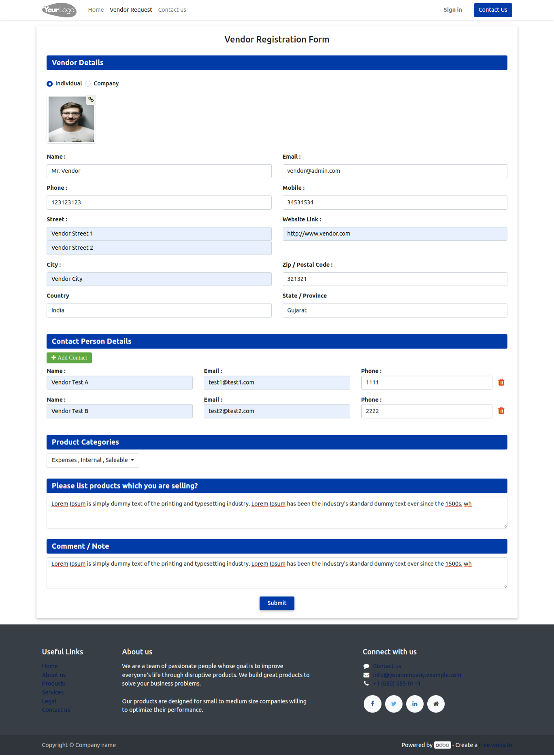Screen dimensions: 554x756
Task: Click the Mobile field with 34534534
Action: (395, 203)
